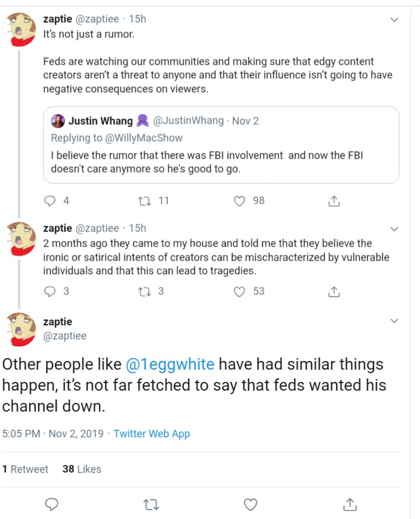
Task: Share the first tweet about Feds watching
Action: [x=334, y=201]
